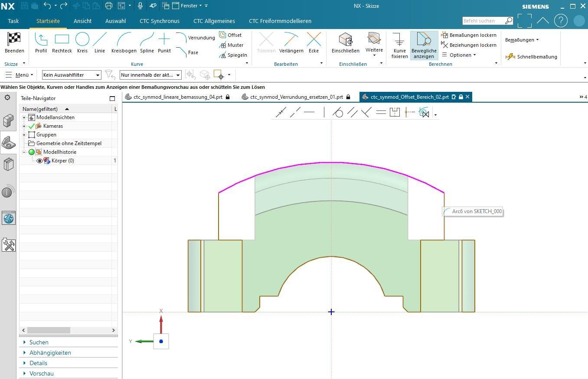Open the Kein Auswahlfilter dropdown
The width and height of the screenshot is (588, 379).
[x=72, y=75]
